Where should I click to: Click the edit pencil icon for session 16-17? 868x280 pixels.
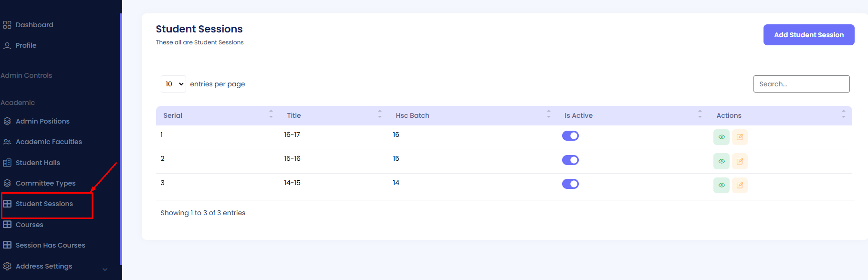point(739,137)
